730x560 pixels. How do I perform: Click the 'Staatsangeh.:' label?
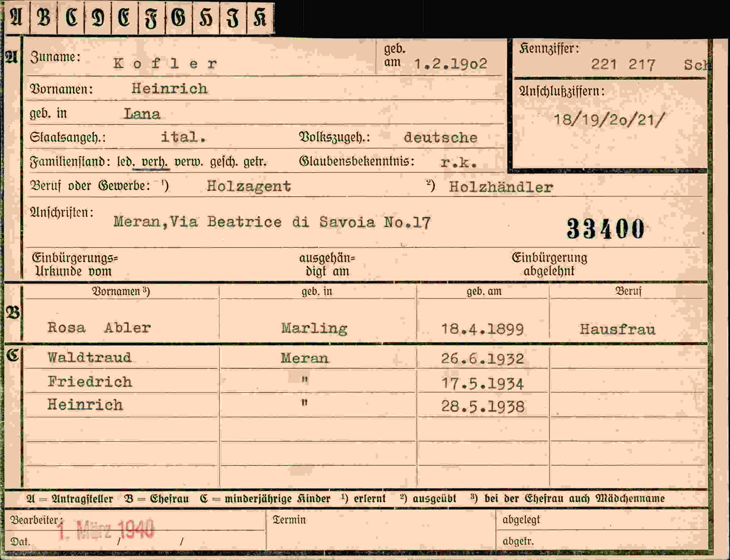pos(68,137)
